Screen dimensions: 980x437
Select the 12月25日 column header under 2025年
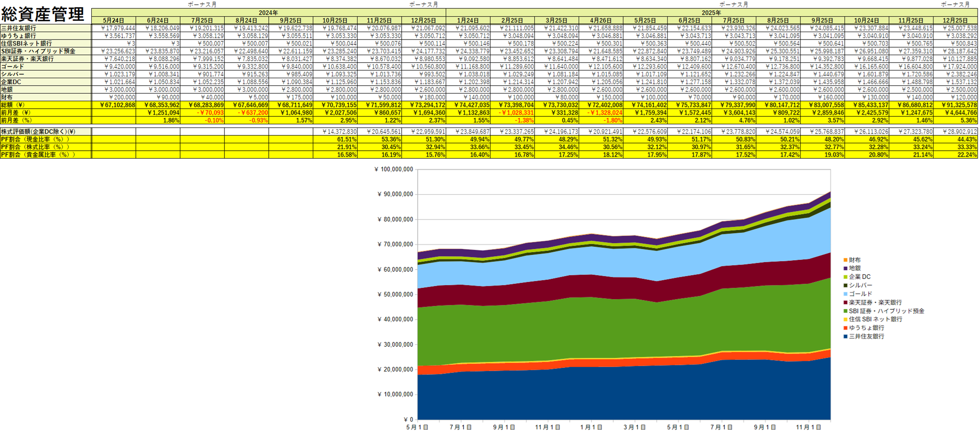tap(955, 21)
